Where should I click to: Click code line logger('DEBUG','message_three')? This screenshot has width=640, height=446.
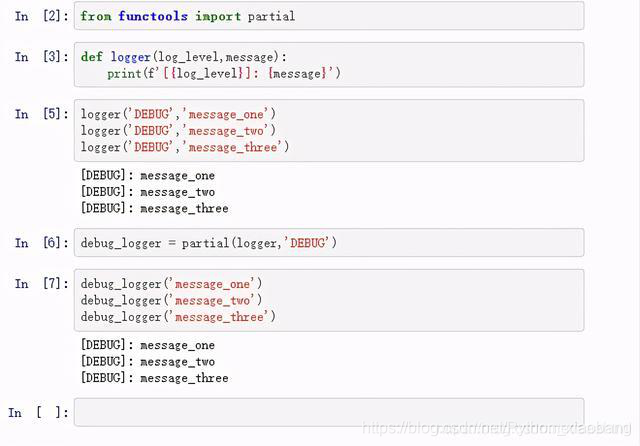point(185,147)
